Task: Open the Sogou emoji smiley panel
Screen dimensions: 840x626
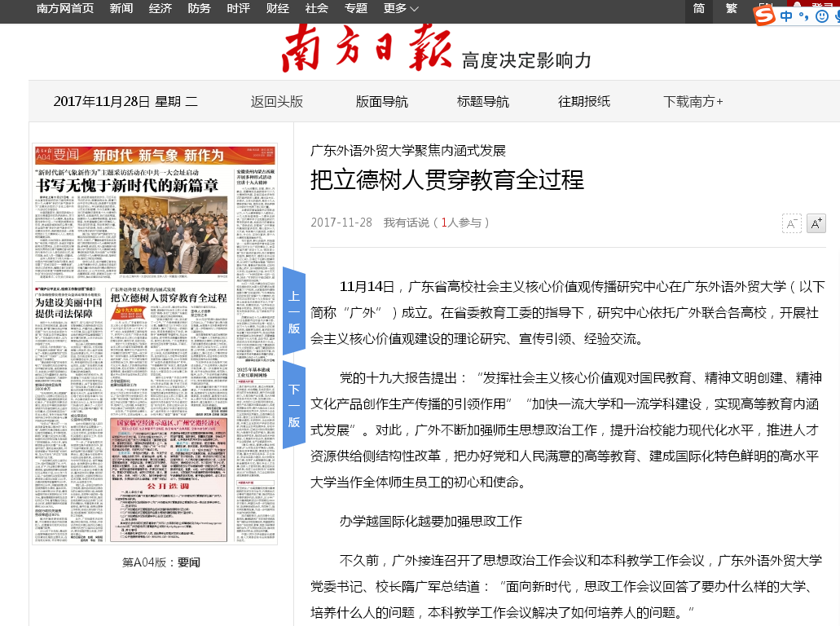Action: click(x=822, y=15)
